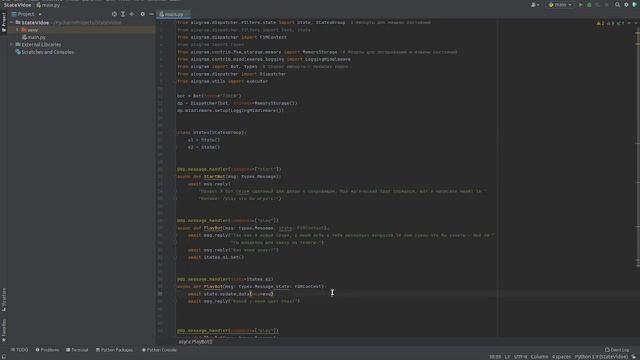Open the Structure tool window side tab

pos(4,300)
